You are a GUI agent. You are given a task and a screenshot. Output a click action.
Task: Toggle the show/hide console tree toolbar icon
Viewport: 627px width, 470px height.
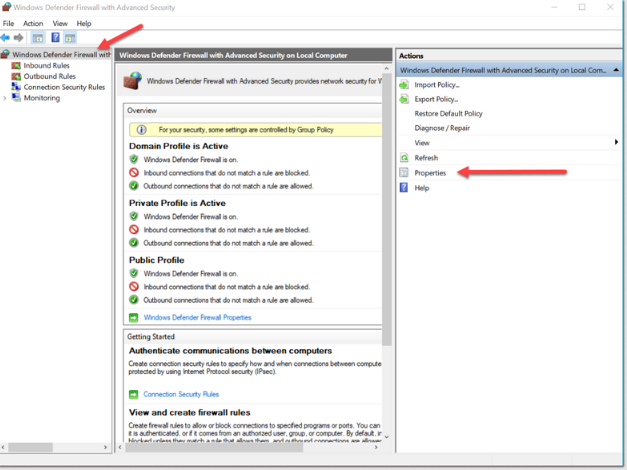[x=38, y=38]
